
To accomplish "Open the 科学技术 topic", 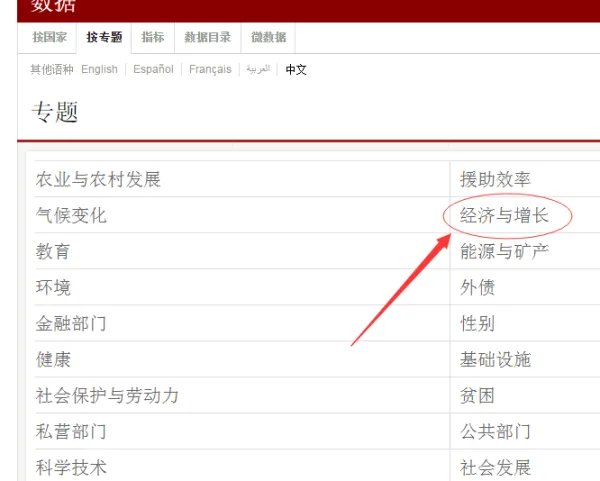I will [x=71, y=467].
